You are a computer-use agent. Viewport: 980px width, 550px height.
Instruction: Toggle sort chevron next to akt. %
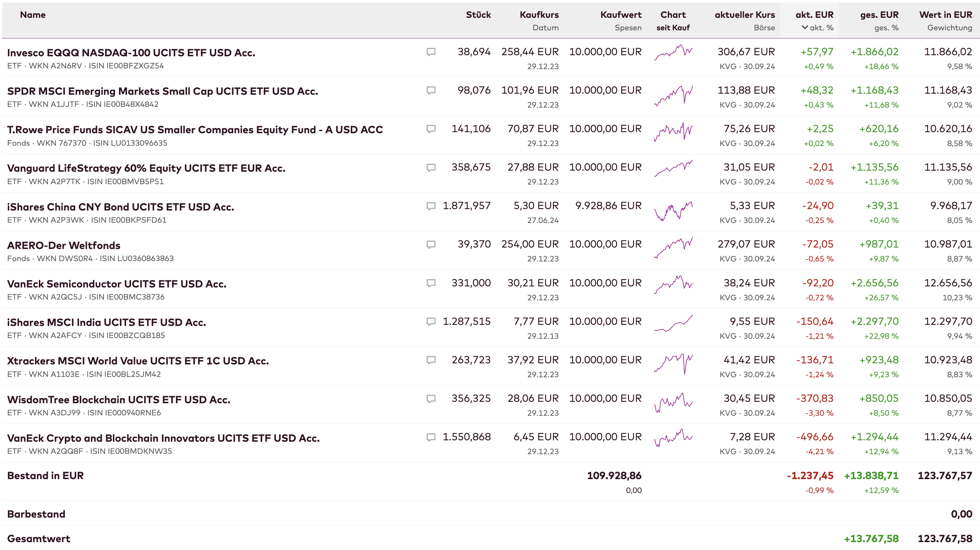[x=805, y=27]
